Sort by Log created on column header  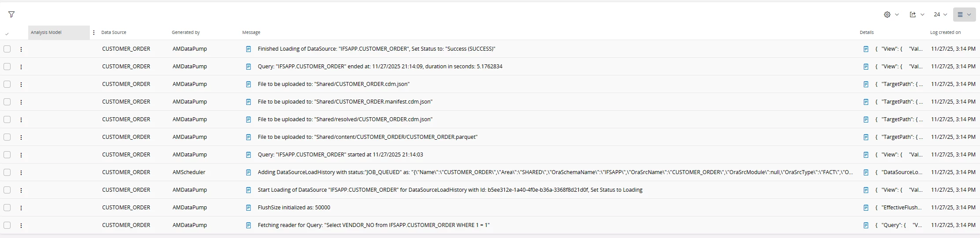[945, 33]
